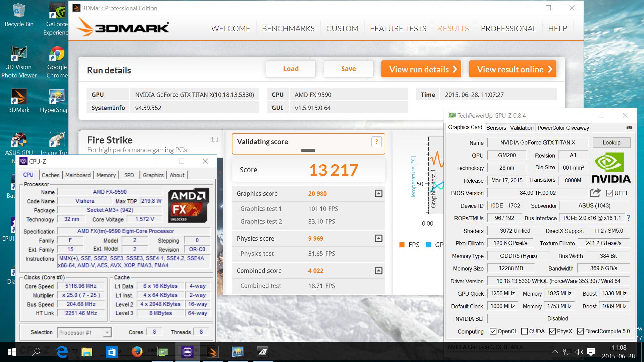Click the GPU-Z screenshot camera icon

point(629,128)
